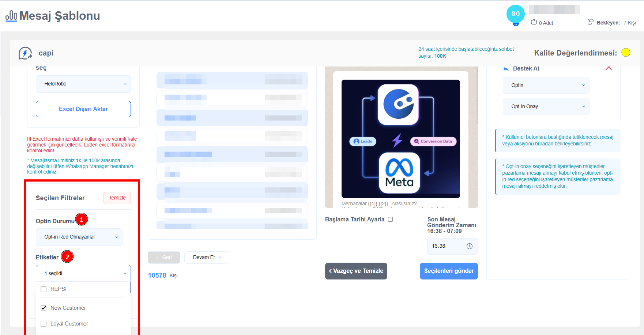Click the capi chat lightning icon

point(25,53)
